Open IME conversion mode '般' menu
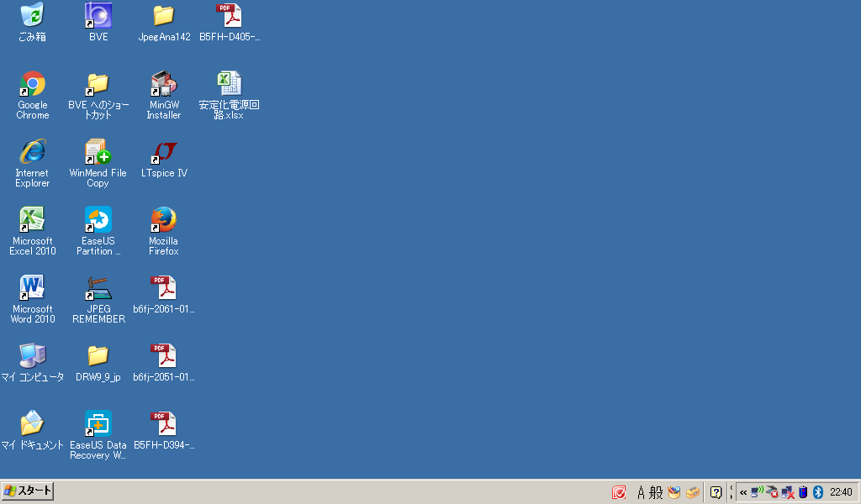Screen dimensions: 861x504 (657, 492)
